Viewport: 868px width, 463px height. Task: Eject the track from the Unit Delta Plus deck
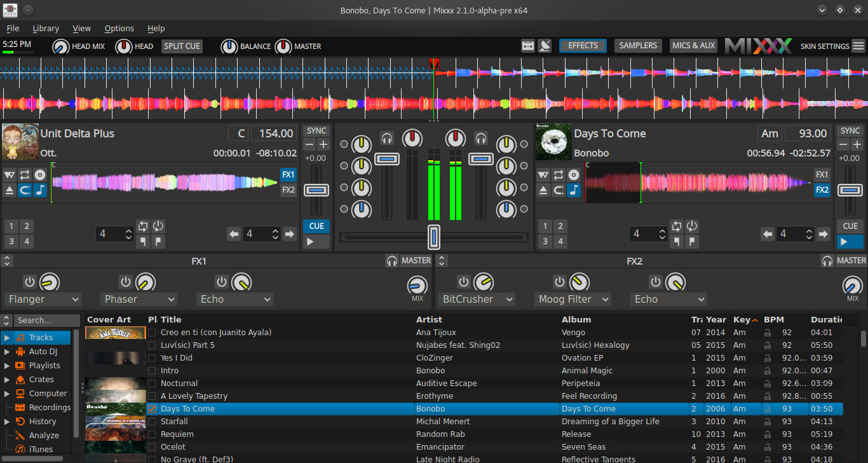(10, 190)
